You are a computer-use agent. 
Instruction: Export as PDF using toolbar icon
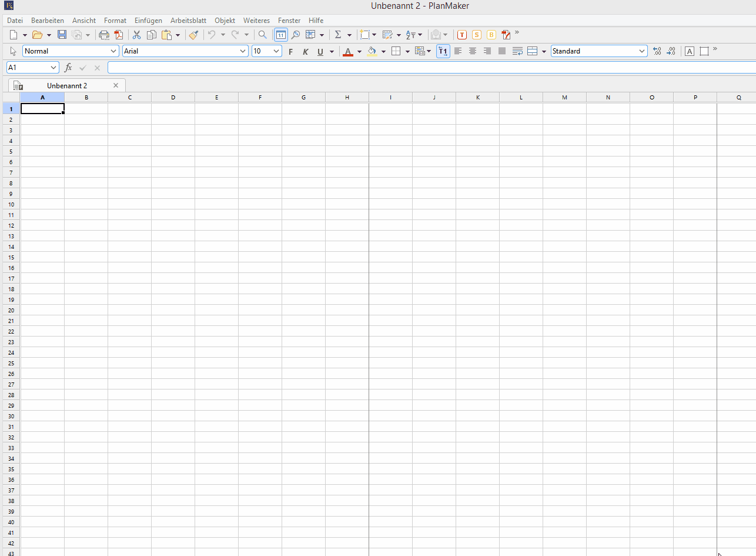[119, 35]
